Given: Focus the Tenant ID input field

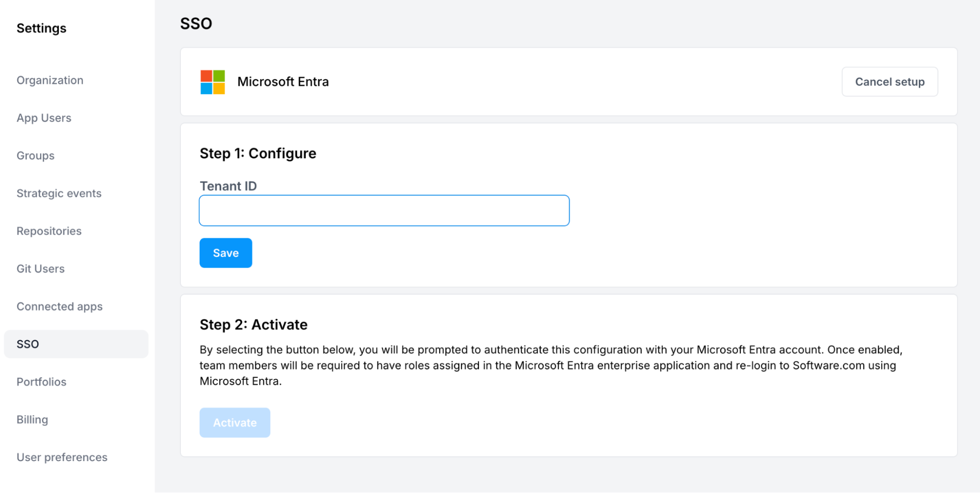Looking at the screenshot, I should 384,211.
